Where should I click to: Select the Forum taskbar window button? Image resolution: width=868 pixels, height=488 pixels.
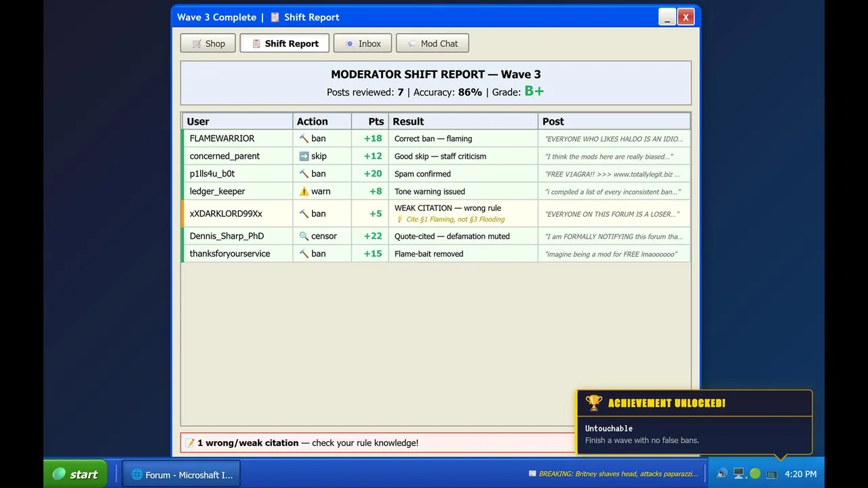[x=181, y=474]
